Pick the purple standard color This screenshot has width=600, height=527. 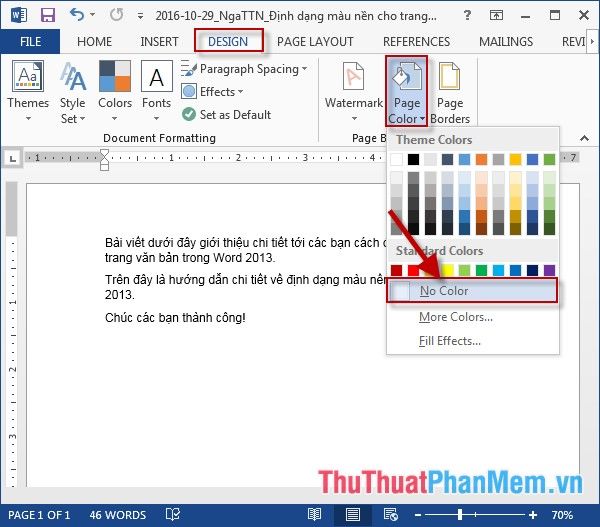point(549,270)
